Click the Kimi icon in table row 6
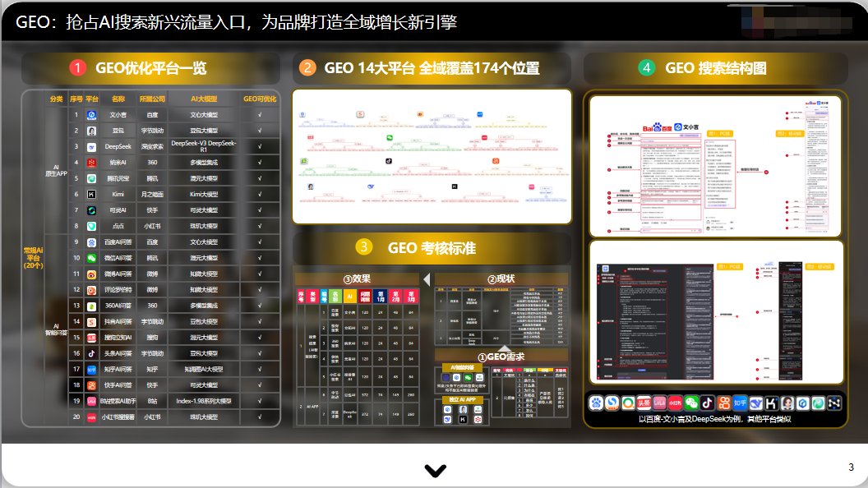Viewport: 868px width, 488px height. click(92, 195)
